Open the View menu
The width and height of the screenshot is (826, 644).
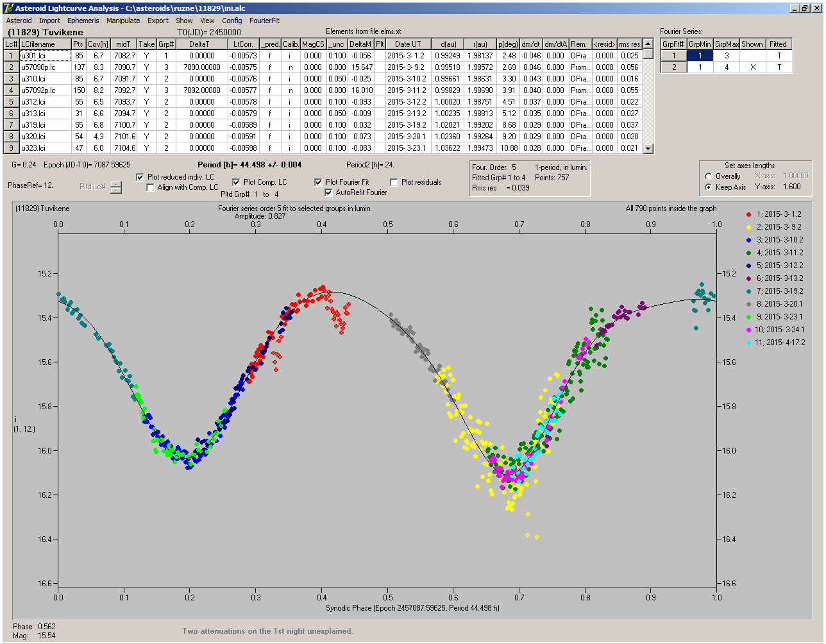click(x=207, y=21)
